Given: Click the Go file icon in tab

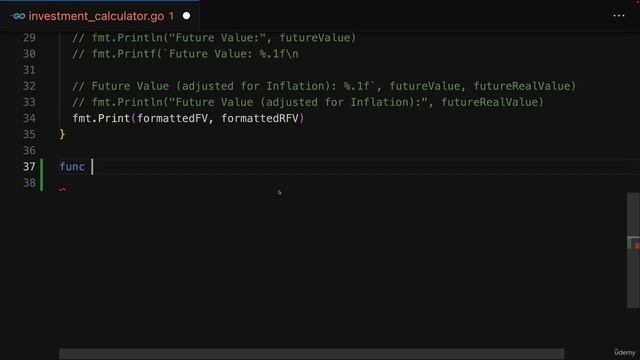Looking at the screenshot, I should coord(18,16).
